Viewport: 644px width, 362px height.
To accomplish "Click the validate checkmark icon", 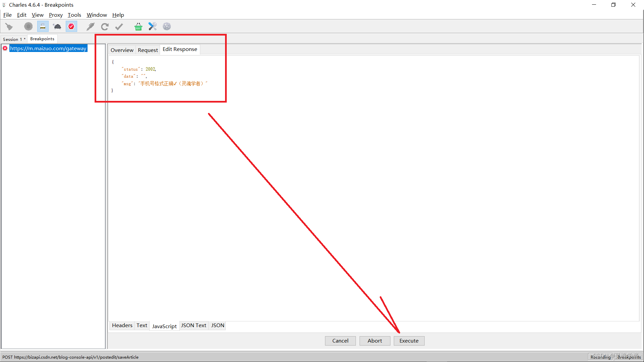I will pyautogui.click(x=119, y=26).
